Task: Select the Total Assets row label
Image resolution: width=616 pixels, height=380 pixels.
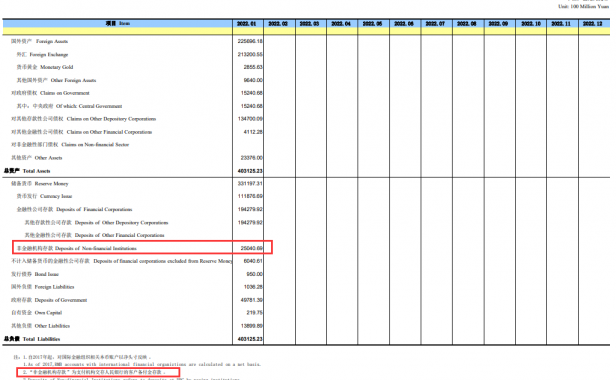Action: (27, 171)
